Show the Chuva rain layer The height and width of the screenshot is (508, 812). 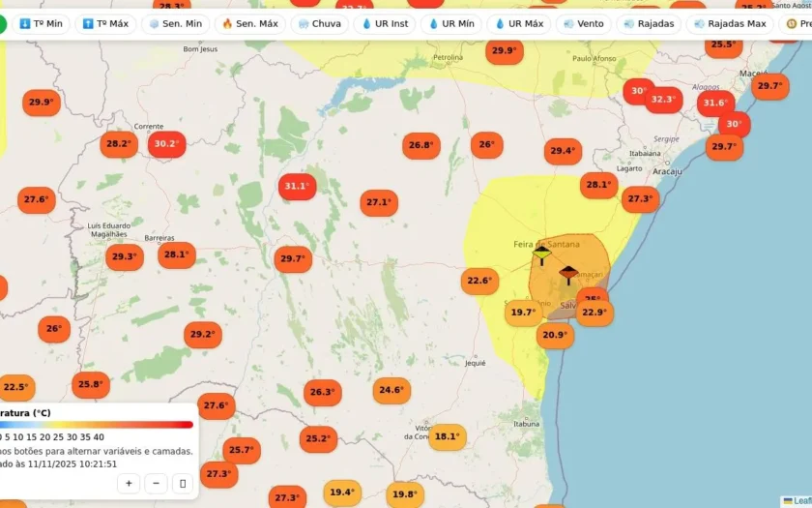pyautogui.click(x=320, y=24)
